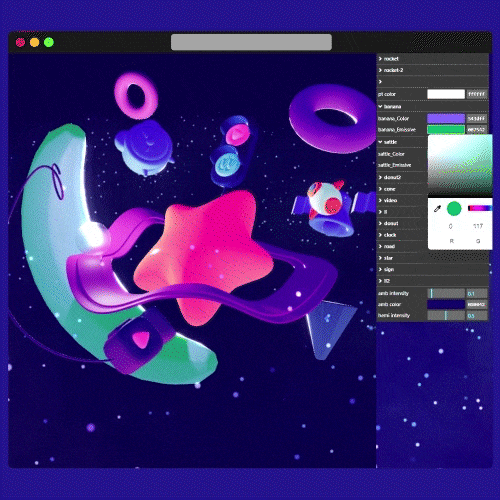Click the pt color hex field
The height and width of the screenshot is (500, 500).
477,94
